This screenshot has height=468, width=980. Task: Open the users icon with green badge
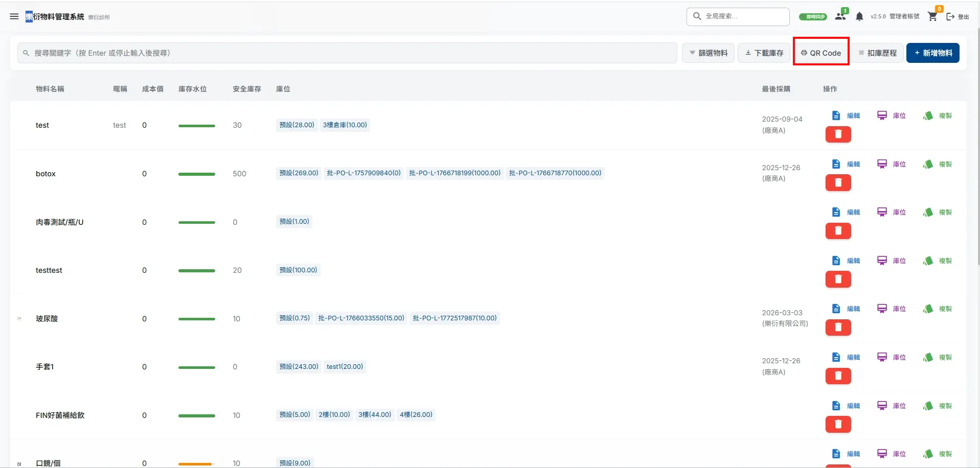click(x=840, y=16)
